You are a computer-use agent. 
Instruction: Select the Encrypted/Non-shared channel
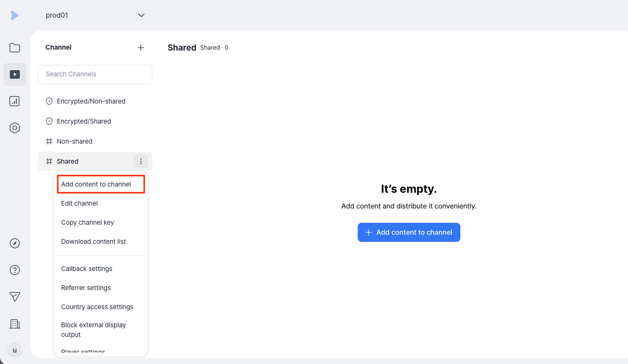[x=95, y=101]
